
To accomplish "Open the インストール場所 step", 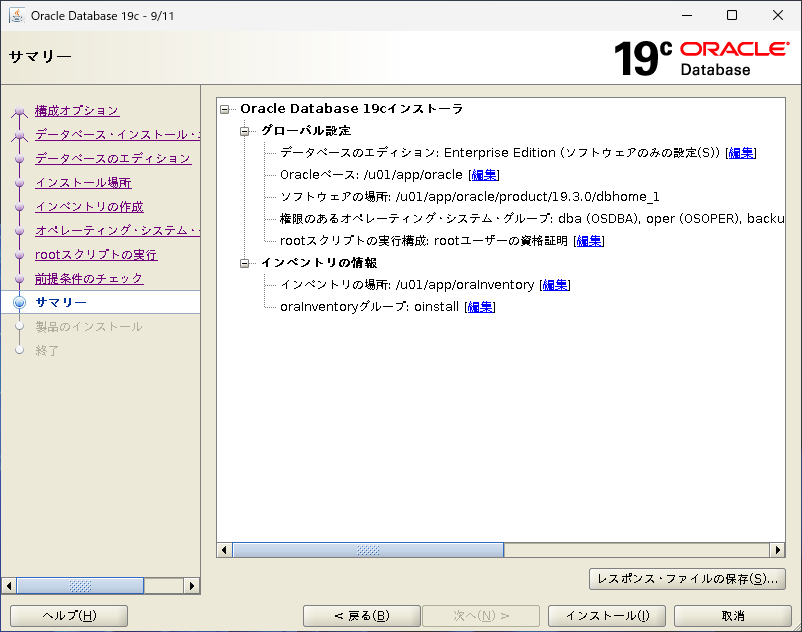I will point(83,183).
